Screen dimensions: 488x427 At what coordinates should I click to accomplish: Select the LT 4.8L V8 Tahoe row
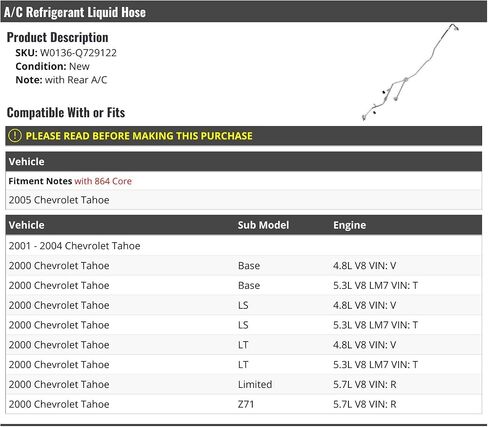[244, 345]
